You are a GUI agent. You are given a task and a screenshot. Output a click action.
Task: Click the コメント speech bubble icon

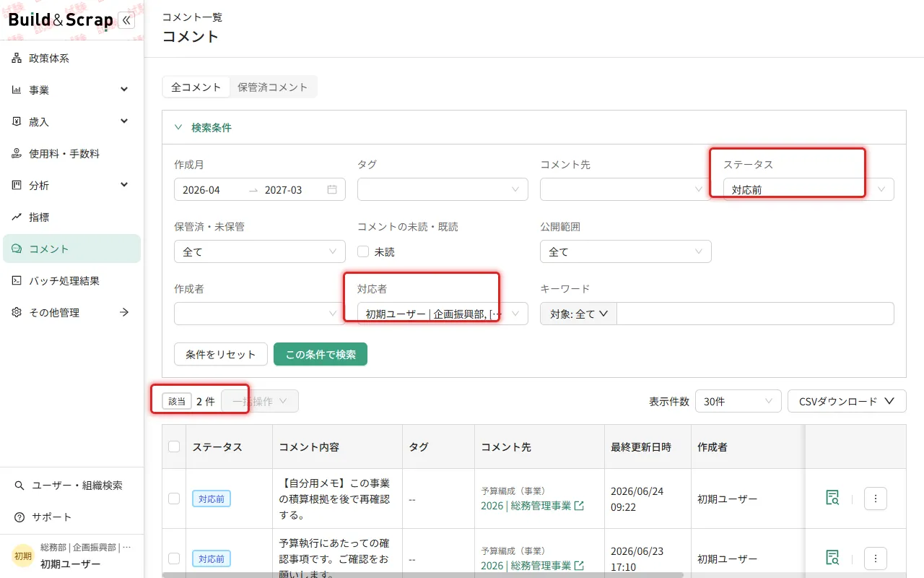coord(17,249)
